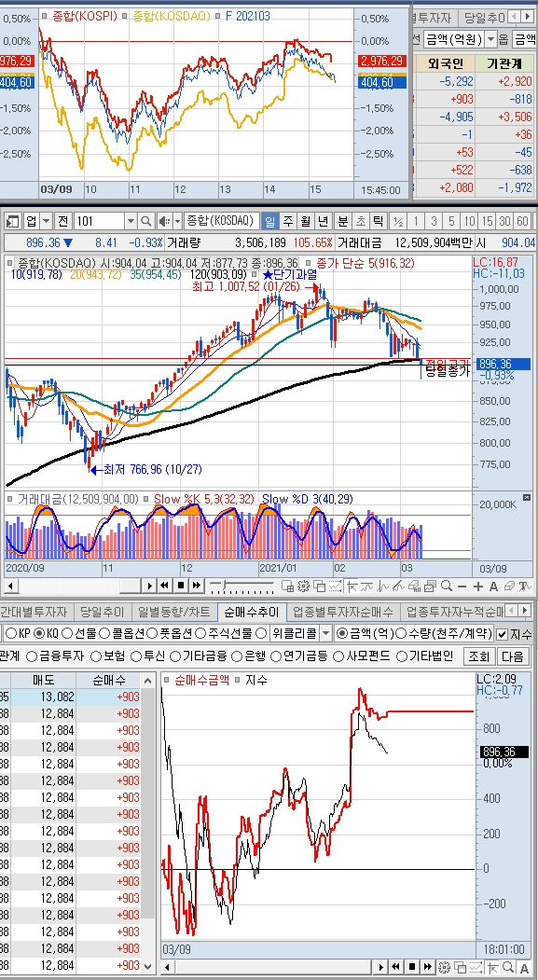Click the 조회 query button
538x980 pixels.
pyautogui.click(x=479, y=656)
